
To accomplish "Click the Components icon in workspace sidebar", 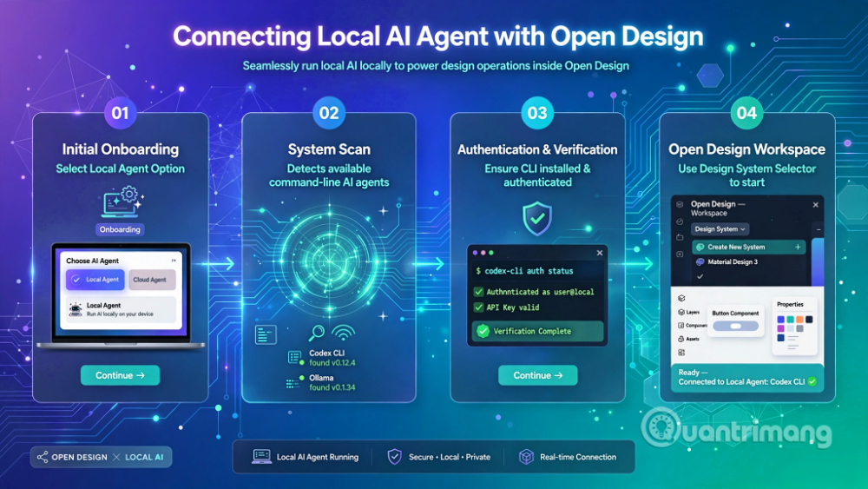I will click(681, 325).
